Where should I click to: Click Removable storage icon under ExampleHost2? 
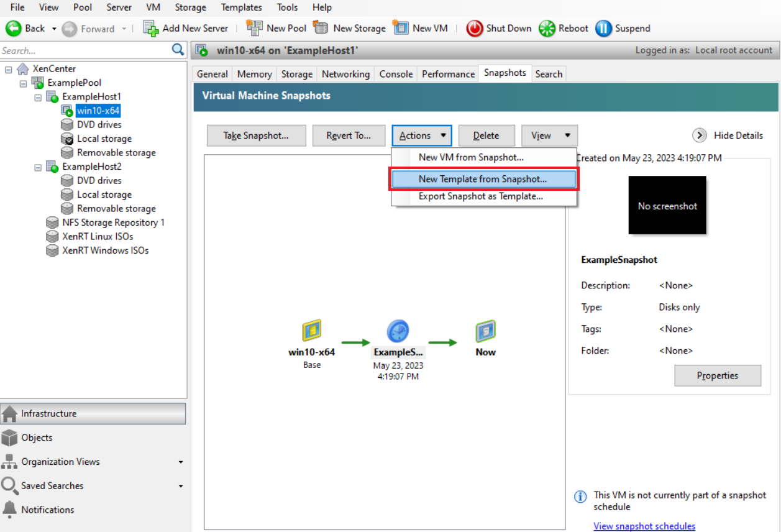(x=67, y=208)
